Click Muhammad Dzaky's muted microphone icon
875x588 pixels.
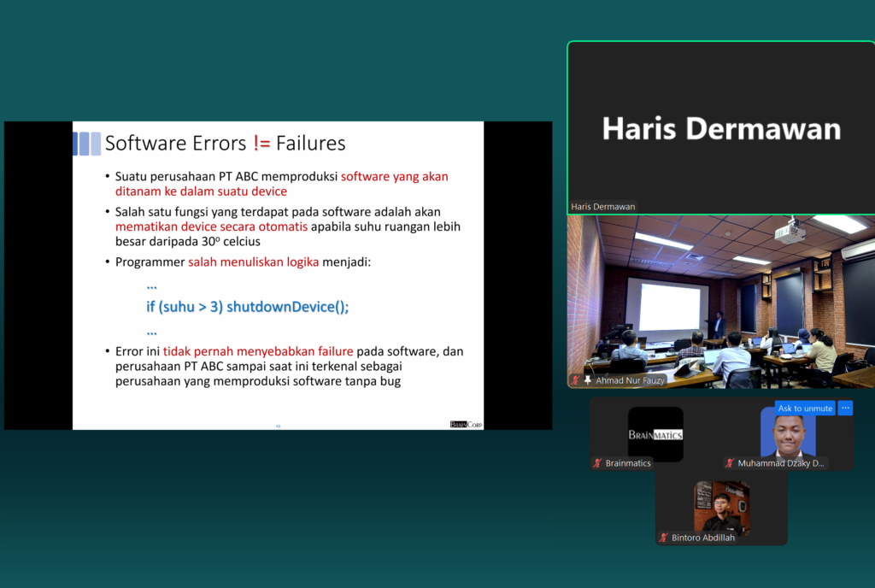click(x=730, y=463)
